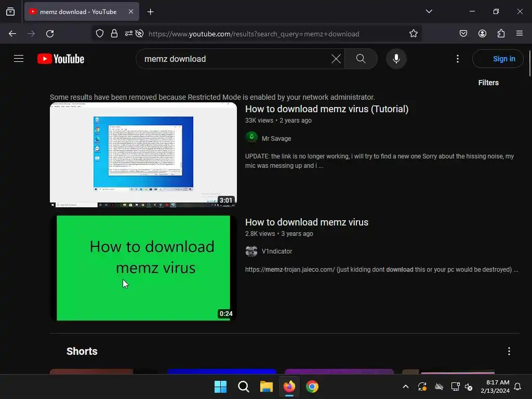The height and width of the screenshot is (399, 532).
Task: Open Windows taskbar Search
Action: coord(244,387)
